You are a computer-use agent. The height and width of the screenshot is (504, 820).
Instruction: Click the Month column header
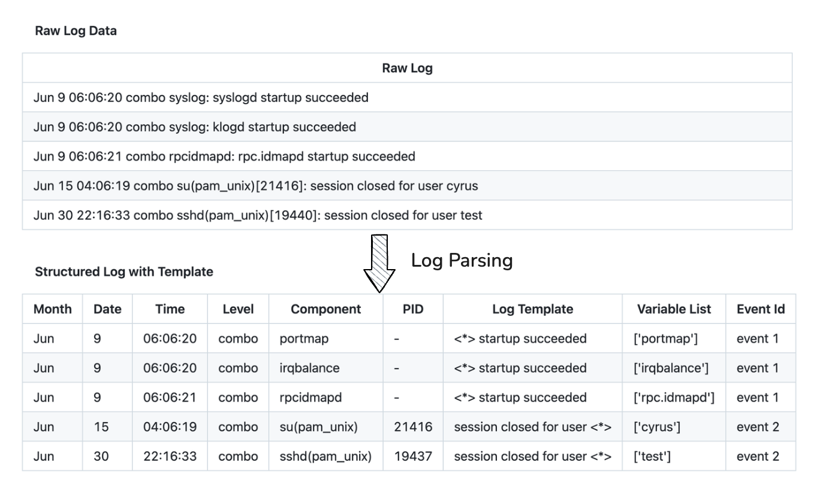click(x=52, y=309)
